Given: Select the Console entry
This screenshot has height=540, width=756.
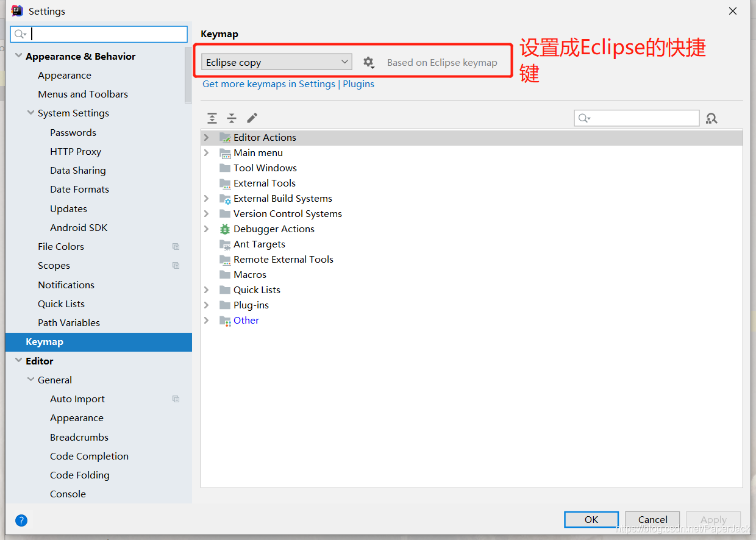Looking at the screenshot, I should [x=68, y=494].
